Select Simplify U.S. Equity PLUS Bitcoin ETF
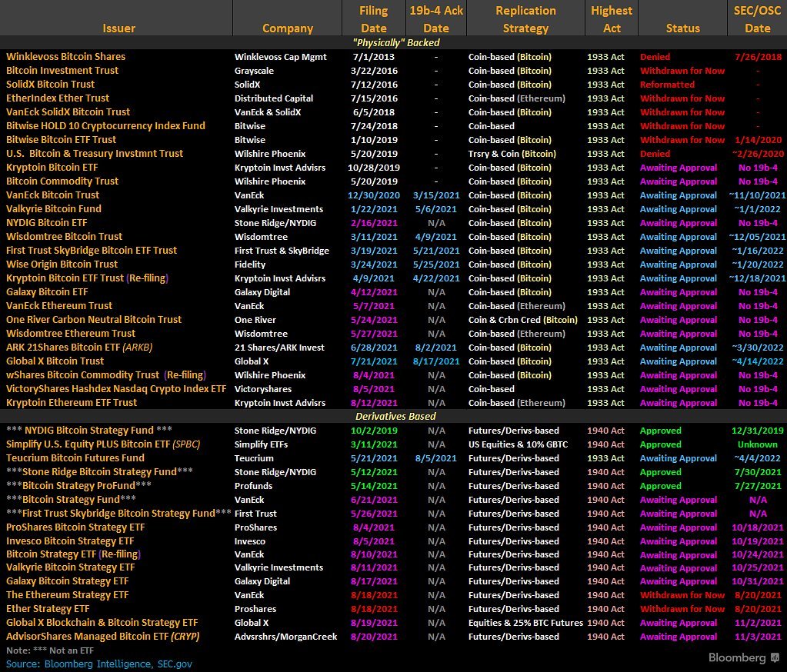This screenshot has height=672, width=787. [103, 444]
